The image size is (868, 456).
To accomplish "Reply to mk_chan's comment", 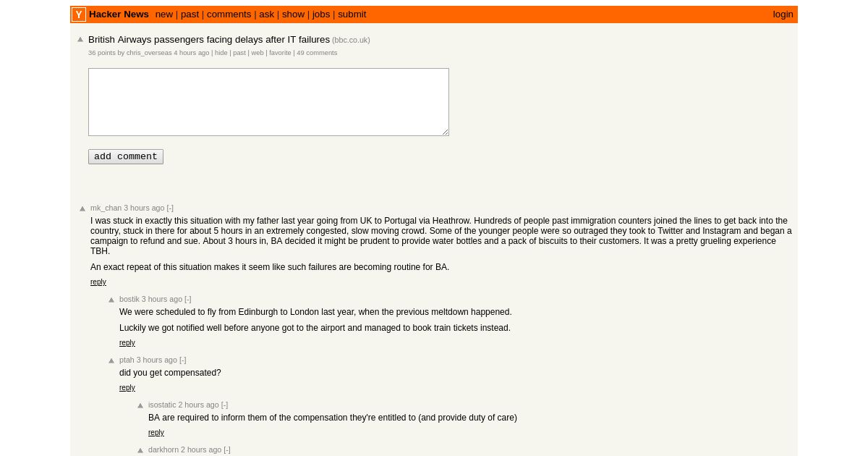I will (x=98, y=282).
